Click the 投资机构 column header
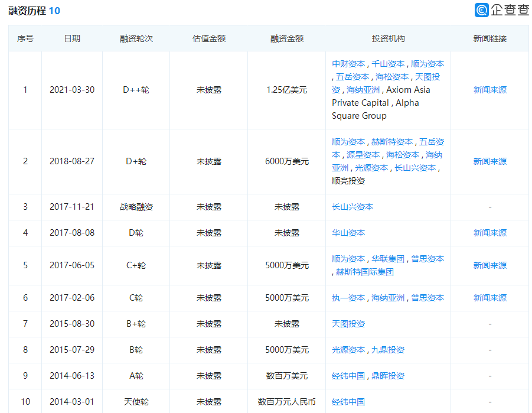 388,39
